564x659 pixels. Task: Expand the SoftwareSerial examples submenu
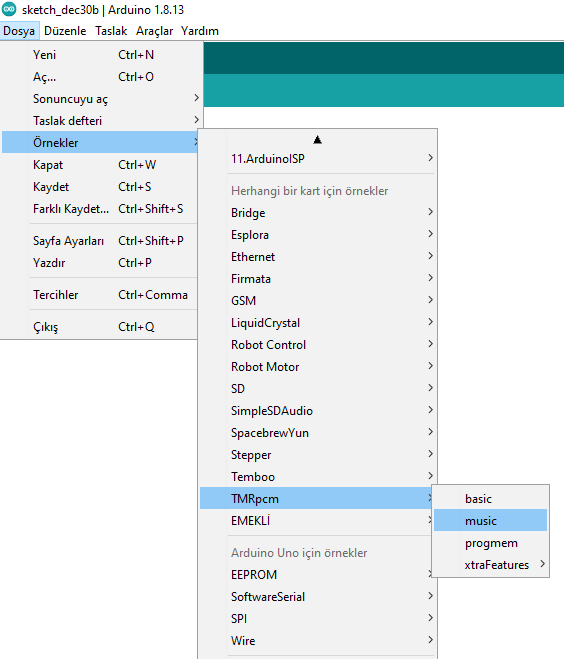[x=318, y=596]
